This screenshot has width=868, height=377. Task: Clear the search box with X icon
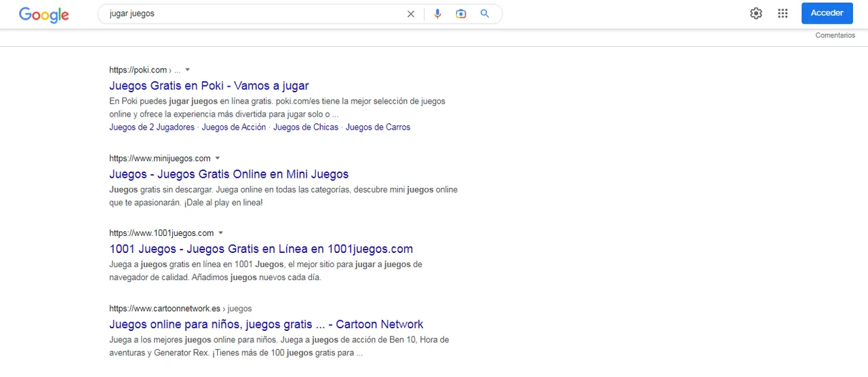click(x=410, y=14)
